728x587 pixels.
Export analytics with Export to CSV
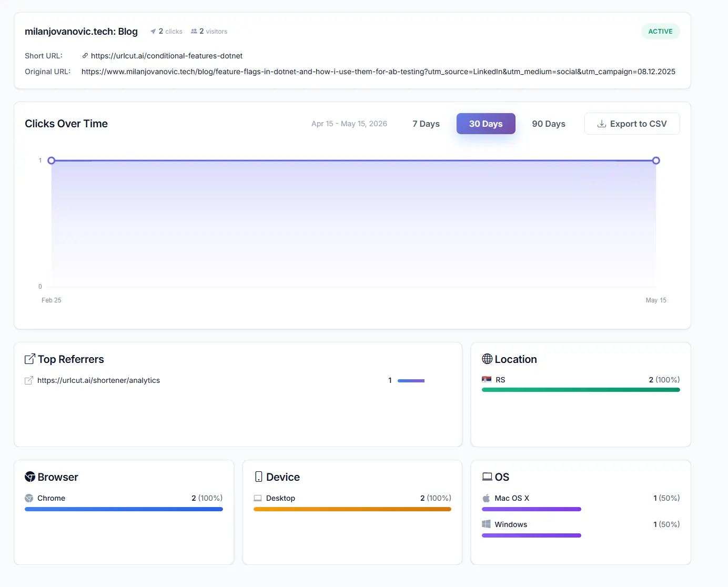click(x=632, y=124)
